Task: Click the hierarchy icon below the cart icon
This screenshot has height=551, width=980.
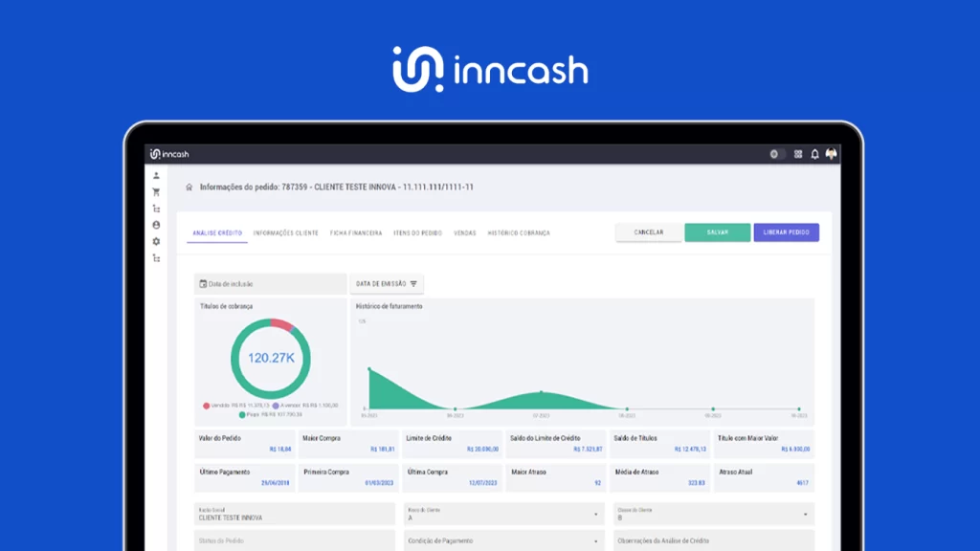Action: coord(156,209)
